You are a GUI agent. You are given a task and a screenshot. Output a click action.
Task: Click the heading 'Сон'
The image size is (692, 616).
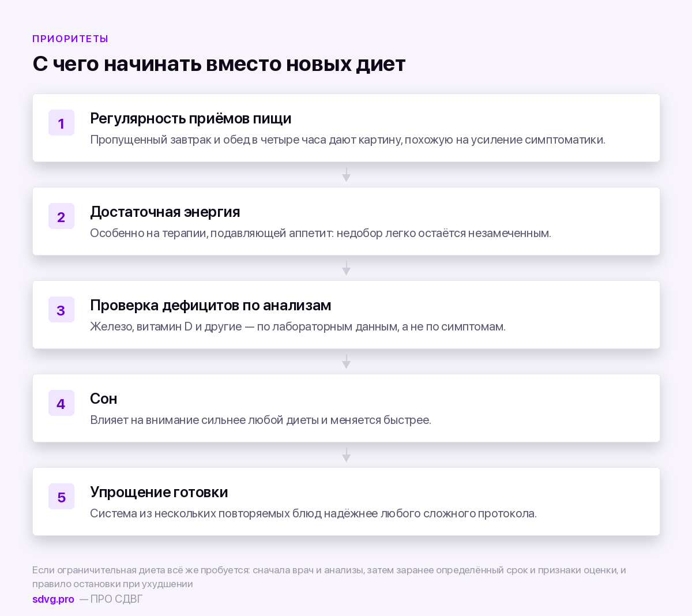tap(104, 399)
